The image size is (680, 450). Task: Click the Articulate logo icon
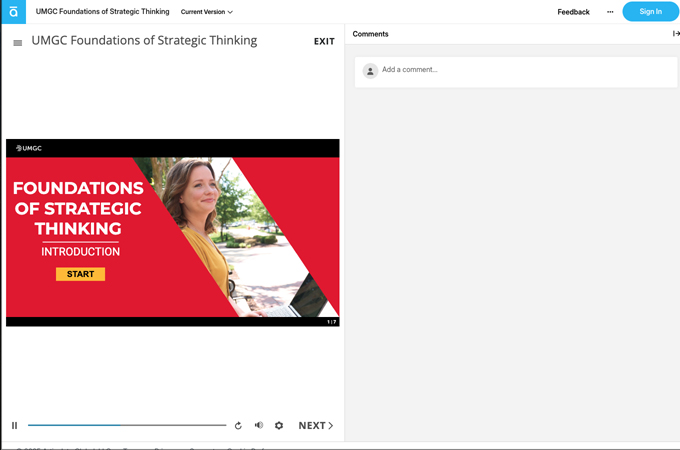tap(13, 12)
